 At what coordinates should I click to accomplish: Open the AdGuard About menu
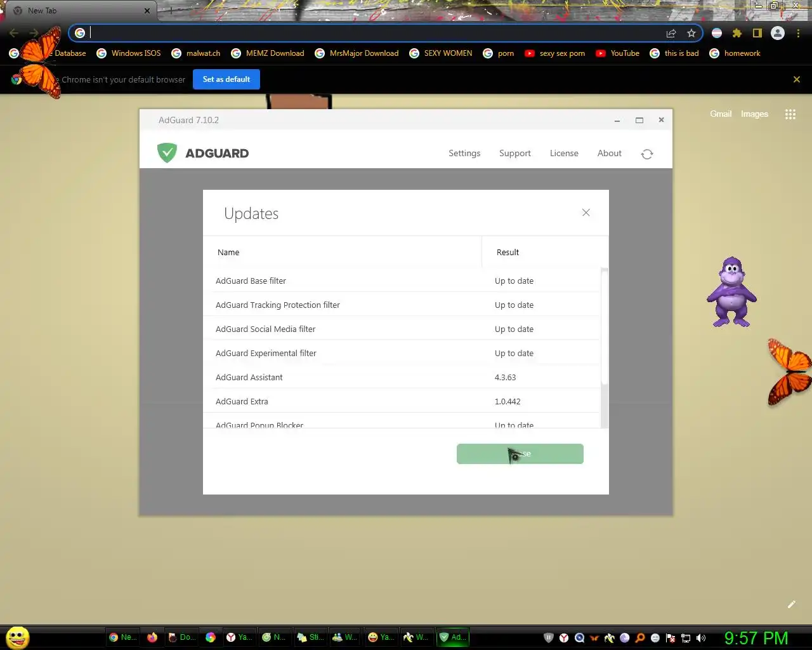tap(610, 153)
